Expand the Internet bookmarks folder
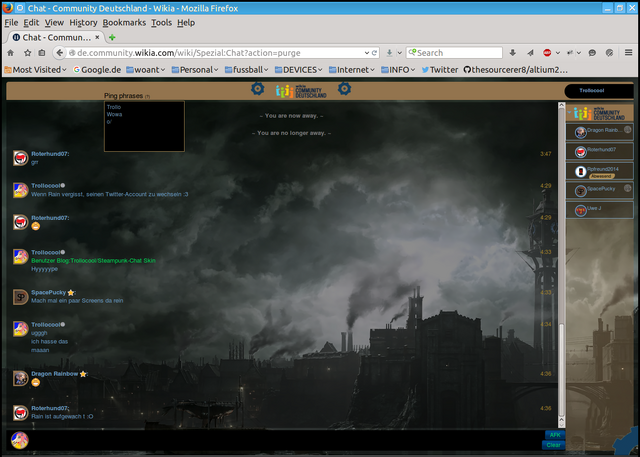Viewport: 640px width, 457px height. pyautogui.click(x=352, y=70)
